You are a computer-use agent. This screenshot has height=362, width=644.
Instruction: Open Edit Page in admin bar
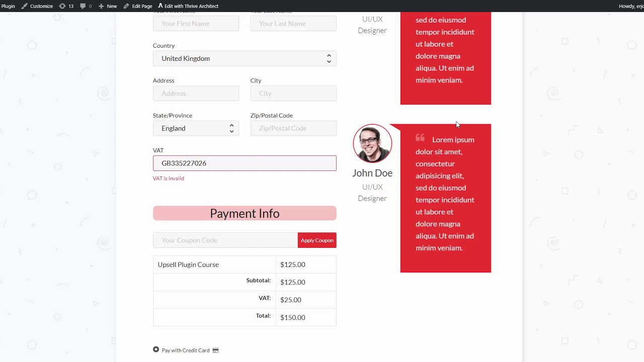coord(138,6)
